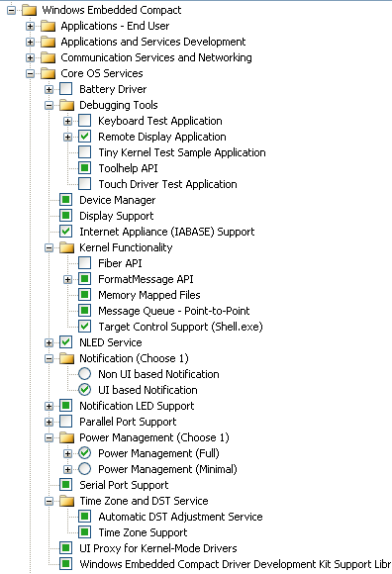The width and height of the screenshot is (392, 574).
Task: Toggle Memory Mapped Files checkbox
Action: coord(84,295)
